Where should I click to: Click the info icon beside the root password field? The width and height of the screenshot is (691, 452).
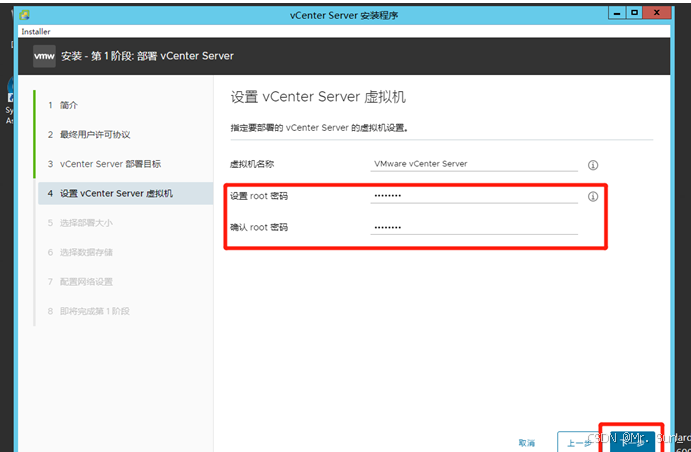pyautogui.click(x=593, y=196)
